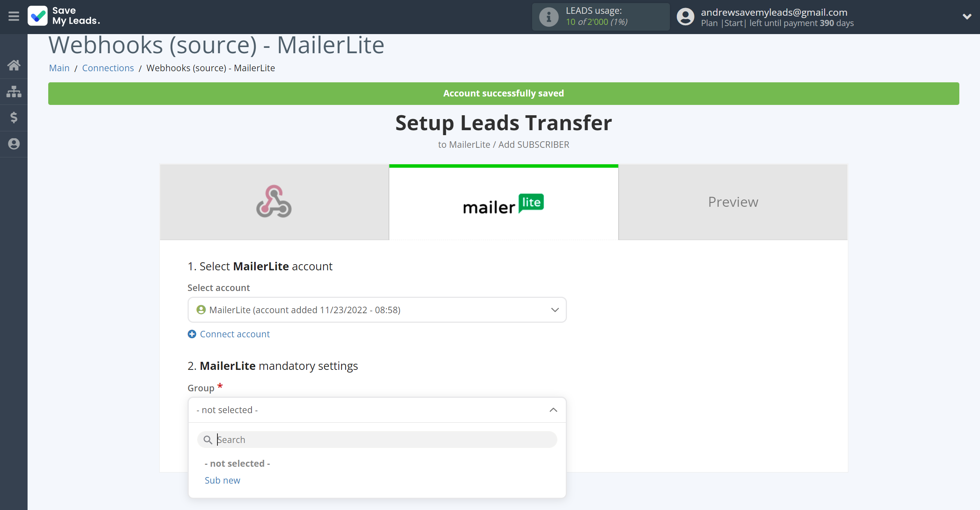Viewport: 980px width, 510px height.
Task: Click the webhook source icon in step panel
Action: pyautogui.click(x=273, y=201)
